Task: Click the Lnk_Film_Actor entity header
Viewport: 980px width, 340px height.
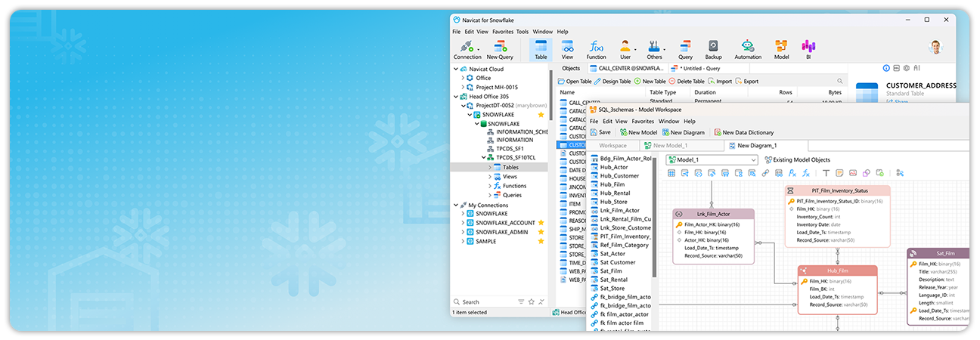Action: [713, 214]
